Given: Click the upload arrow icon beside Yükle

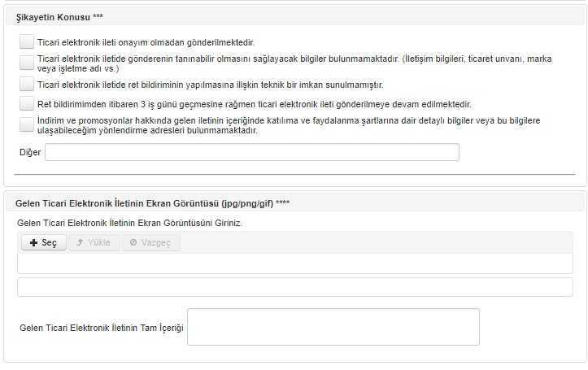Looking at the screenshot, I should click(80, 242).
